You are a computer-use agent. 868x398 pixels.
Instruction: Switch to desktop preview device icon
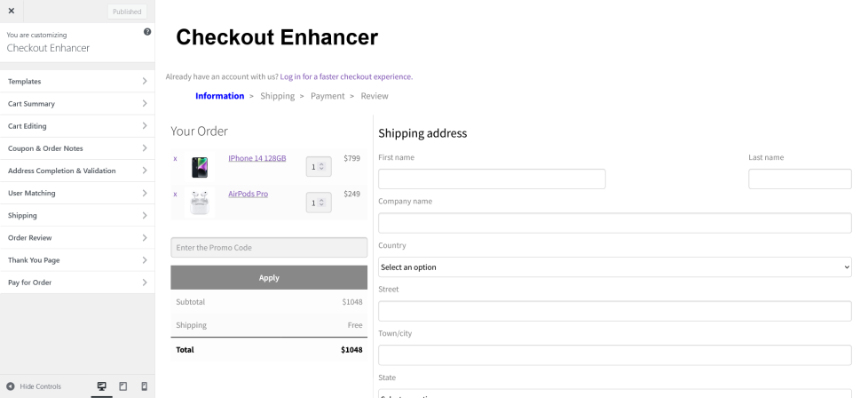[x=101, y=386]
